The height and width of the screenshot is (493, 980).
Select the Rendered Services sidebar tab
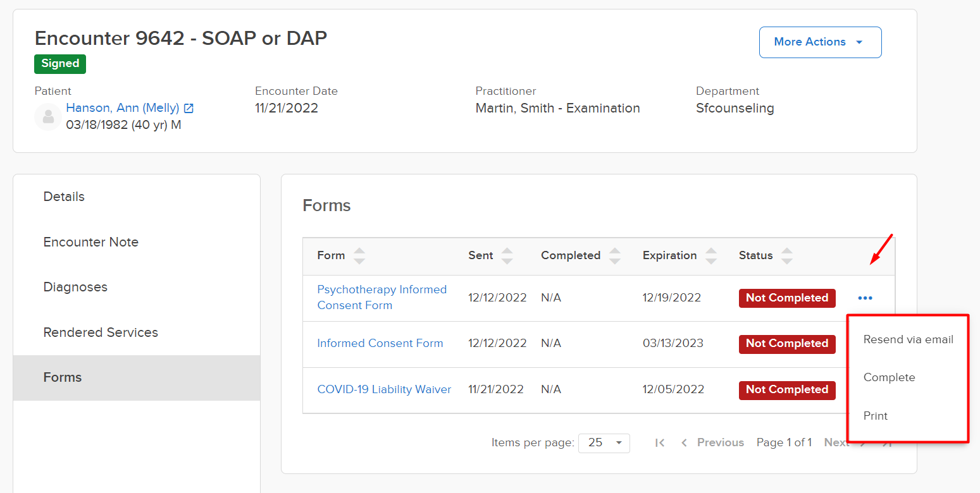(137, 332)
